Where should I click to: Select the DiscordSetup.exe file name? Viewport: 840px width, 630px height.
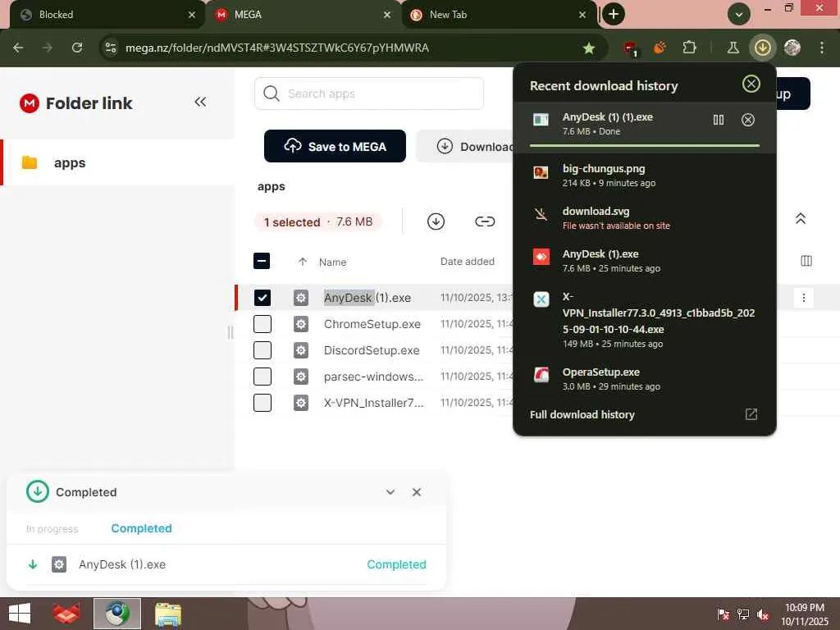point(372,350)
